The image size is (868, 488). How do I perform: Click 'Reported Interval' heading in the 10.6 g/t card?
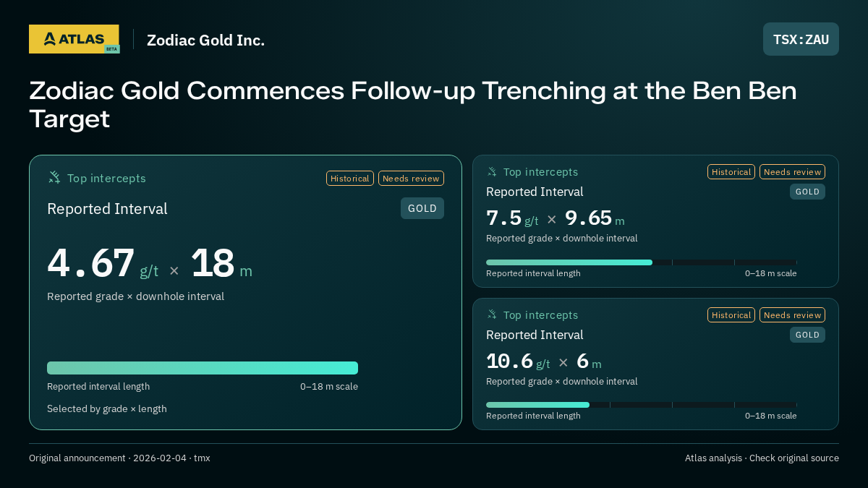click(535, 335)
